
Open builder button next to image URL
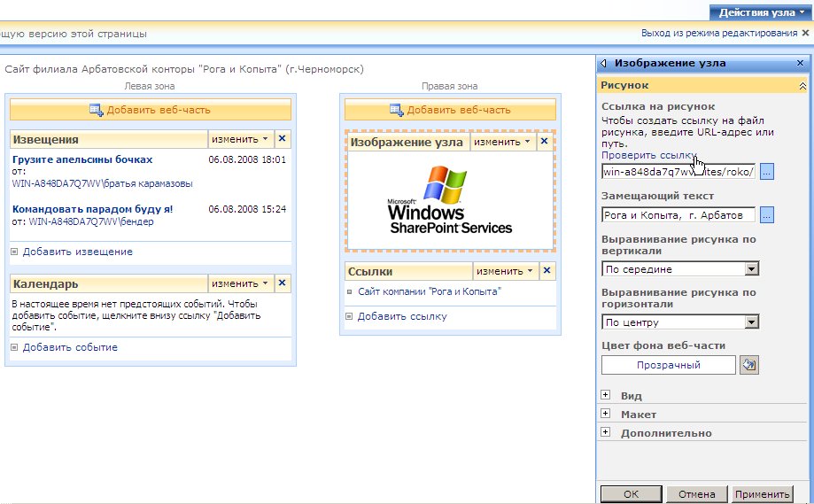coord(767,172)
